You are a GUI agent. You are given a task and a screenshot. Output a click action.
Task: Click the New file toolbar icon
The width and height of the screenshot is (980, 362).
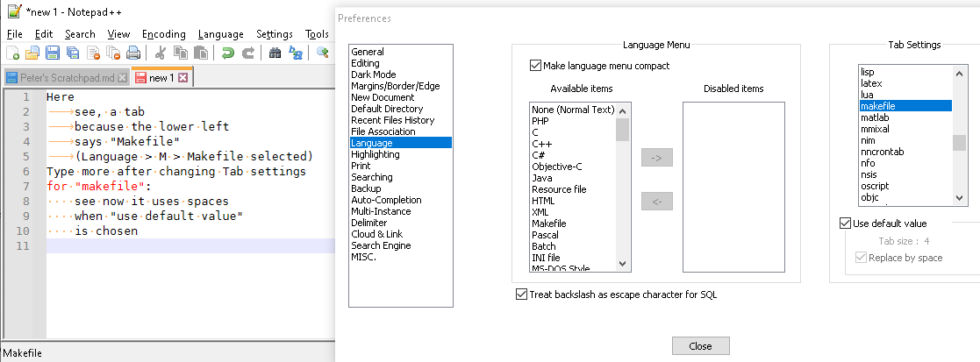tap(12, 53)
